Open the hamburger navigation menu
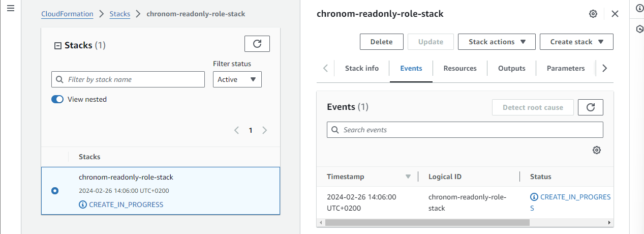644x234 pixels. coord(11,9)
